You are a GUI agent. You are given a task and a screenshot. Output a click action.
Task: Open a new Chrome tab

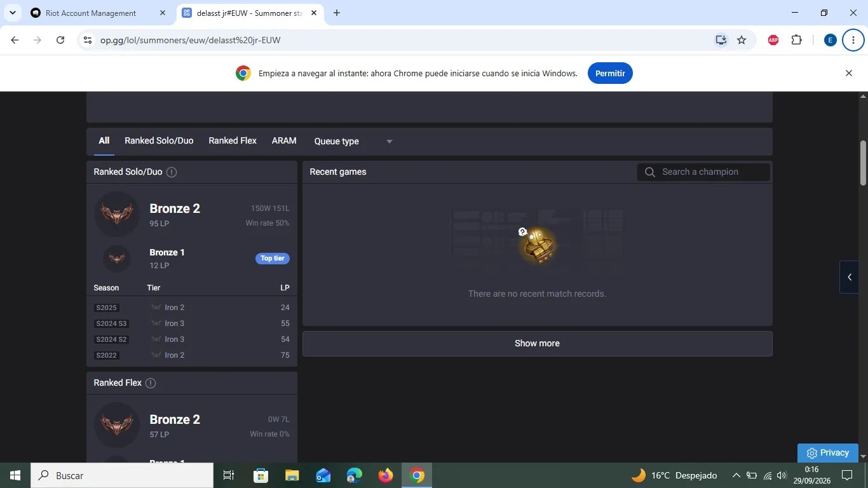coord(337,13)
